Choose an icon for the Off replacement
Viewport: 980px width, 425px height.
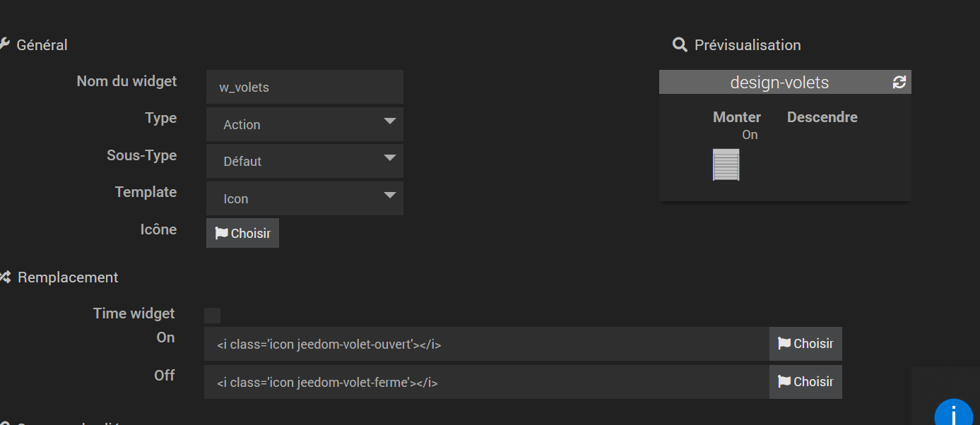click(805, 382)
